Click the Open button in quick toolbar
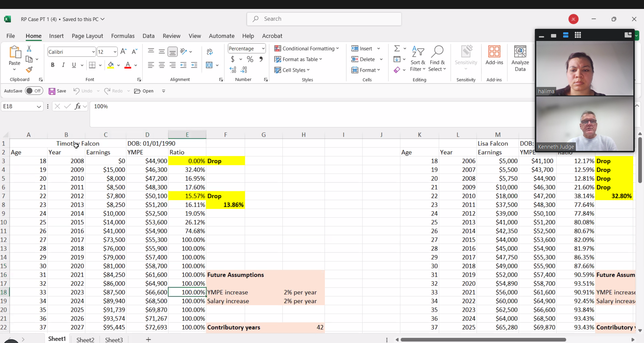The image size is (644, 343). click(x=144, y=91)
